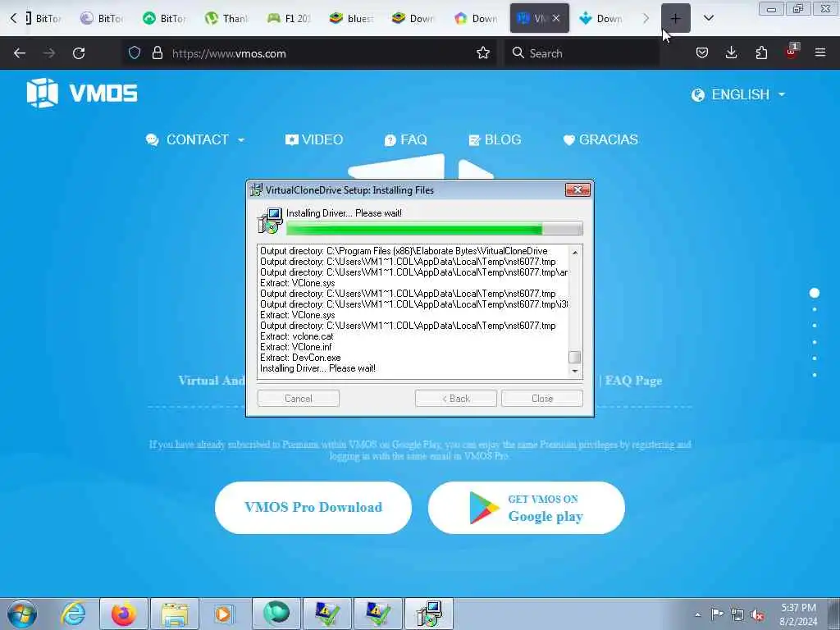Image resolution: width=840 pixels, height=630 pixels.
Task: Reload the page with the refresh icon
Action: point(79,53)
